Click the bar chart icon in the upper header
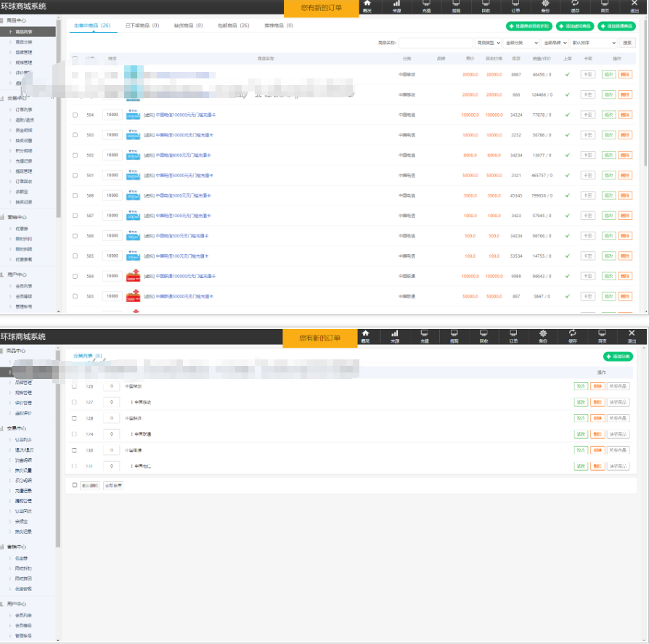Viewport: 649px width, 644px height. point(396,4)
